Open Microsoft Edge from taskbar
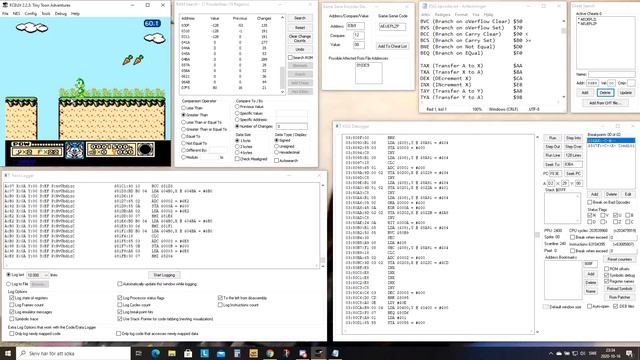 (156, 353)
